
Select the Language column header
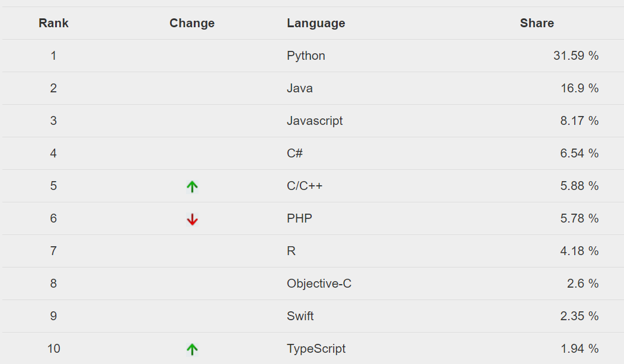316,23
